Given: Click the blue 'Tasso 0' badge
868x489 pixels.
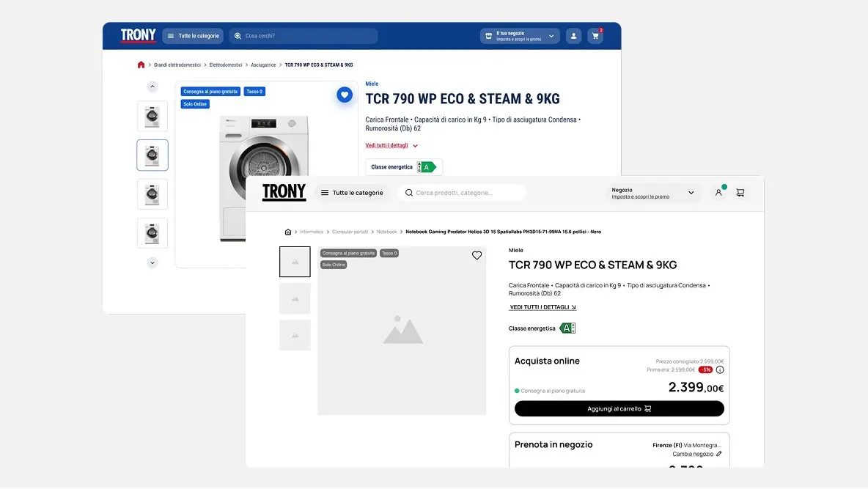Looking at the screenshot, I should click(x=254, y=92).
